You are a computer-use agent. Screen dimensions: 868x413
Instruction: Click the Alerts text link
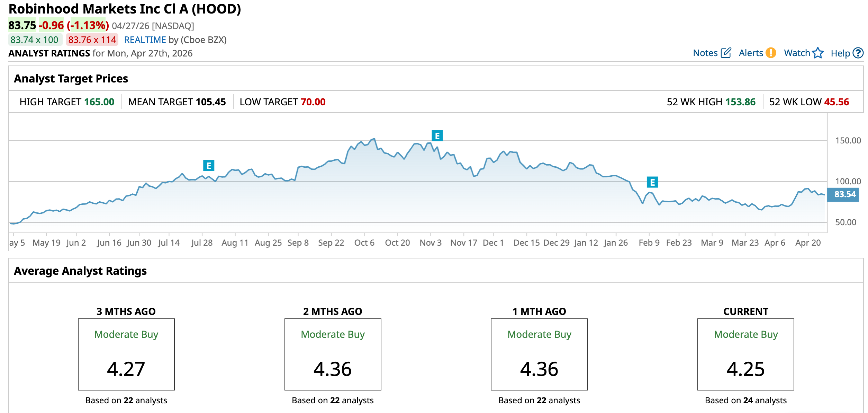point(751,53)
